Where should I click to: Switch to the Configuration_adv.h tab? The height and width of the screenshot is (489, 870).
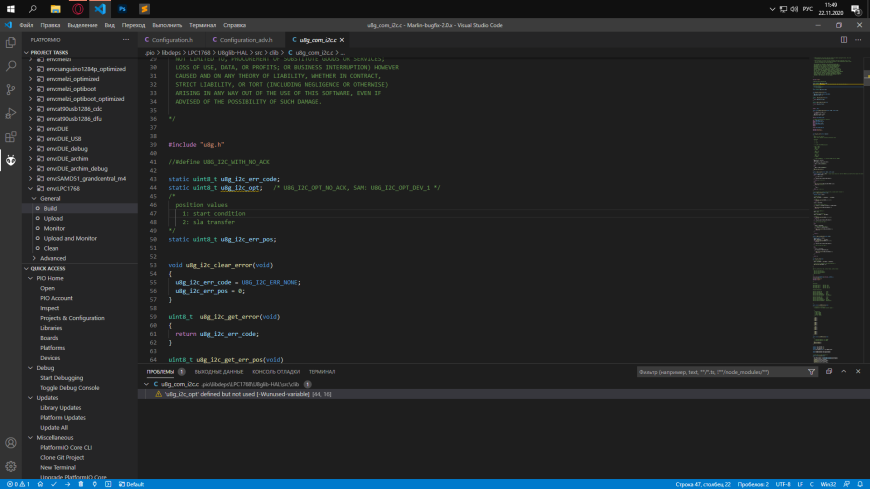click(x=244, y=39)
